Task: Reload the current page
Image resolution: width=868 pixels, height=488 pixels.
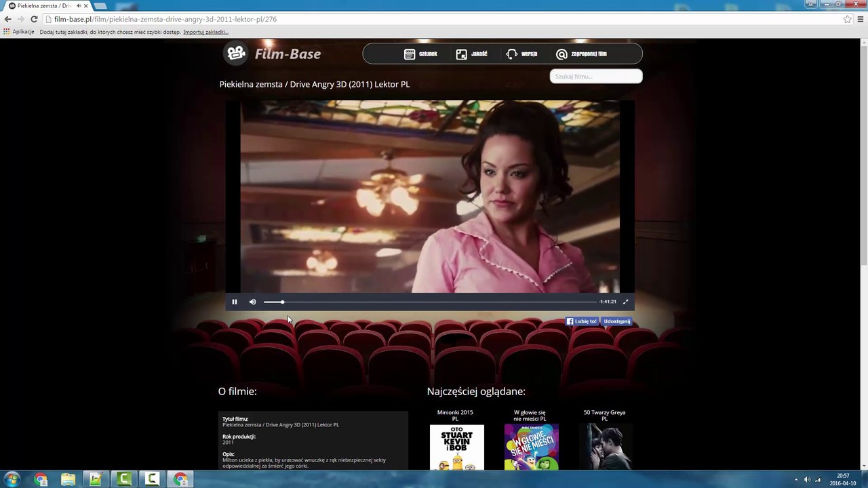Action: pyautogui.click(x=34, y=19)
